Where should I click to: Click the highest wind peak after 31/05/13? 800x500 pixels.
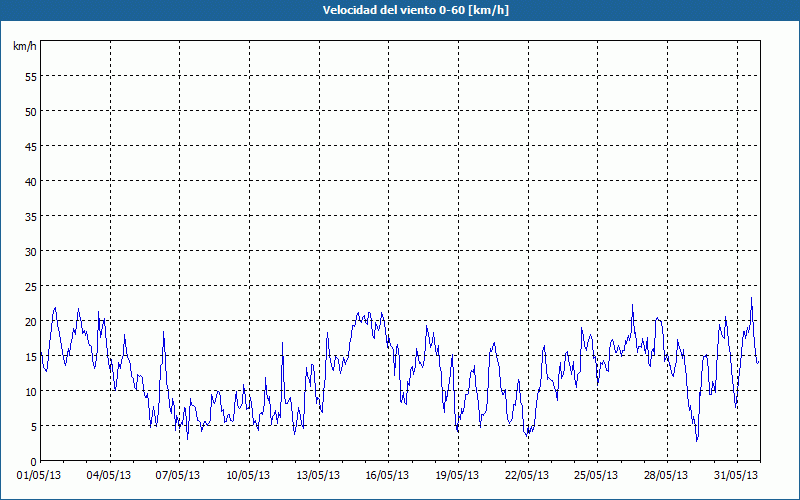coord(751,298)
